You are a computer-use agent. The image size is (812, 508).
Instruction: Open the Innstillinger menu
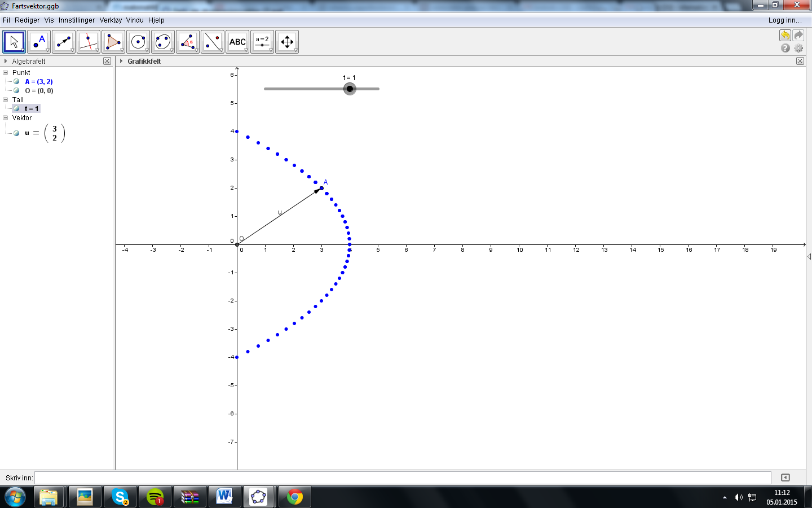point(77,20)
